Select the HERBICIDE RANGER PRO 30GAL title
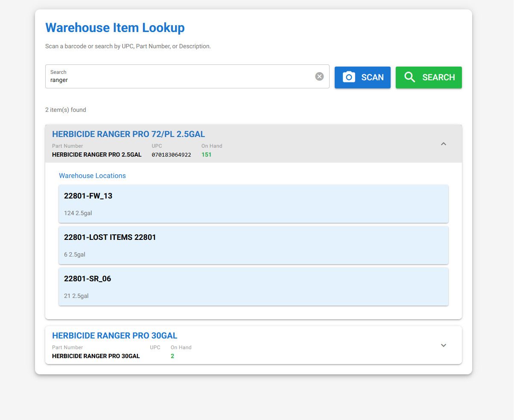Screen dimensions: 514x420 click(114, 335)
